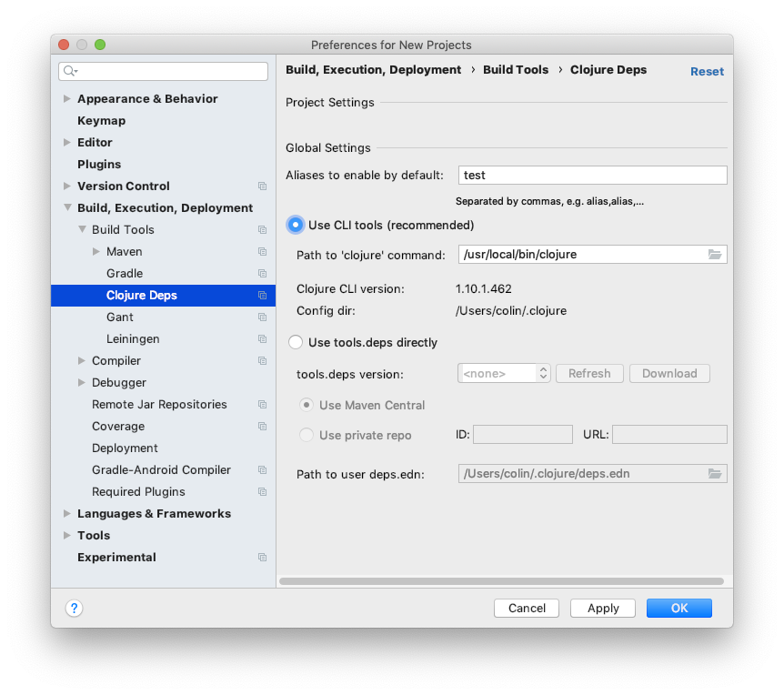Expand Appearance & Behavior section

coord(66,98)
